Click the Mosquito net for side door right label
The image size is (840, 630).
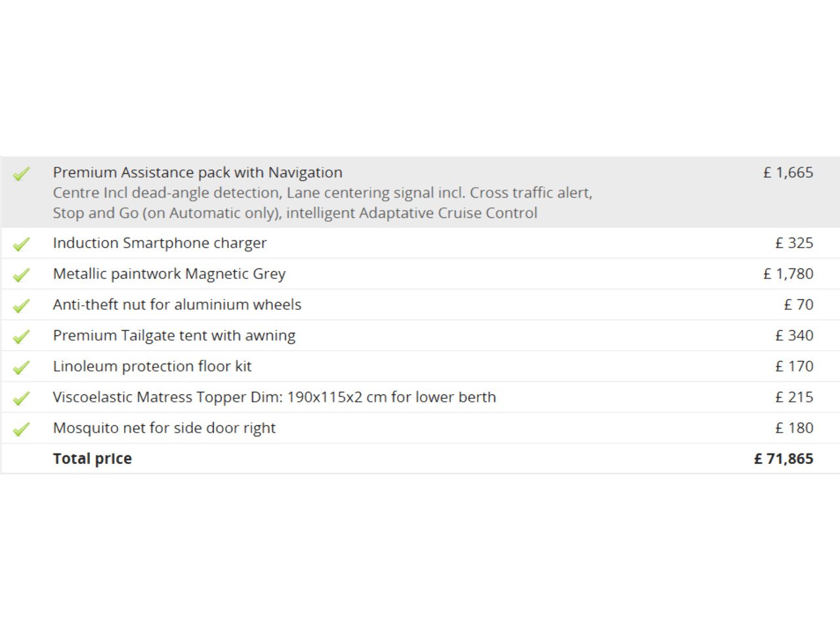[x=164, y=428]
